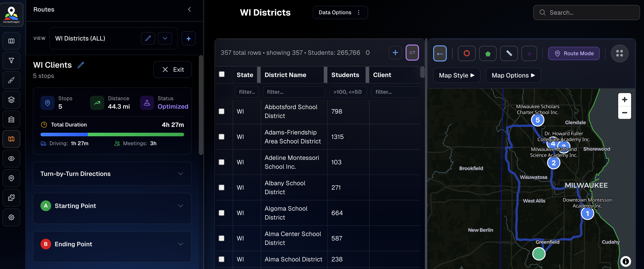Image resolution: width=644 pixels, height=269 pixels.
Task: Open the Data Options menu
Action: click(340, 12)
